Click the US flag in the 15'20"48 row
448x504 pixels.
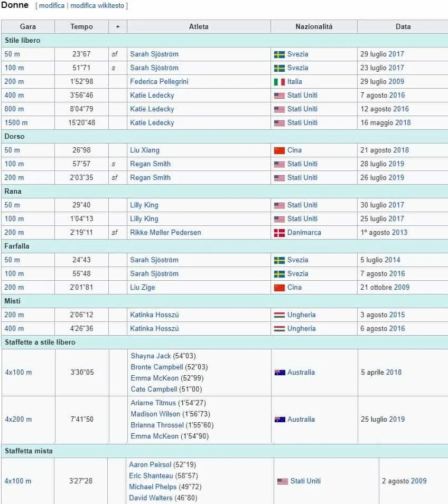[x=279, y=123]
